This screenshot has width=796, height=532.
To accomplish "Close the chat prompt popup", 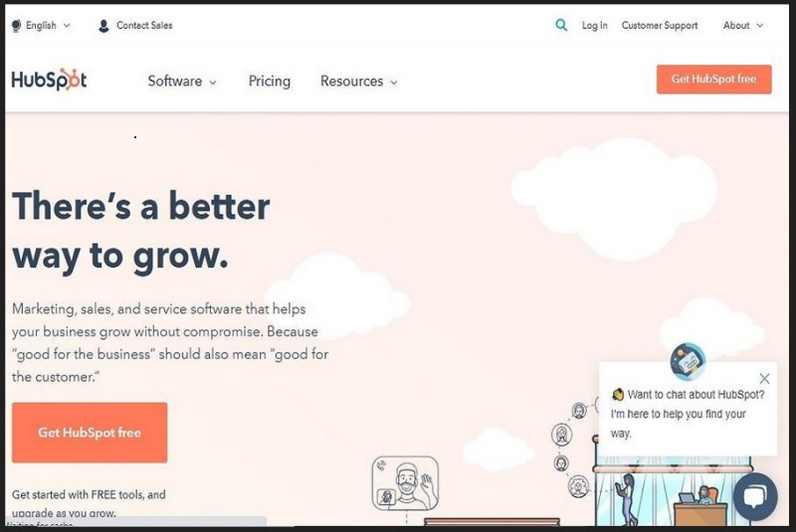I will [764, 378].
